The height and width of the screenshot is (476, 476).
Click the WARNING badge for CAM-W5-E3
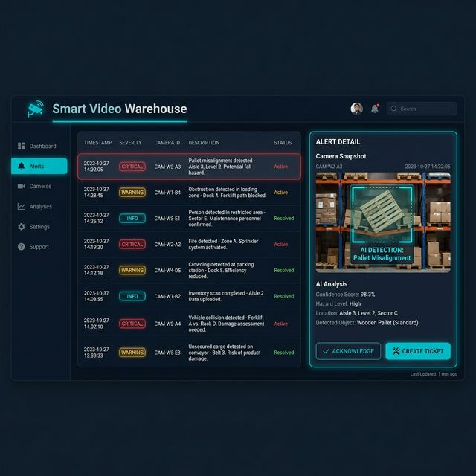coord(132,353)
